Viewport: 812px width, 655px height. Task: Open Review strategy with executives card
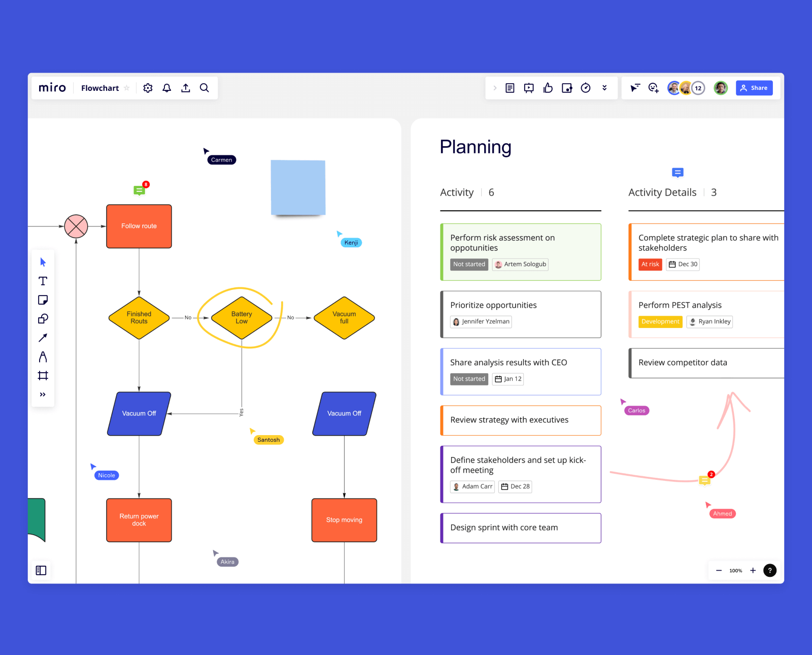[521, 420]
